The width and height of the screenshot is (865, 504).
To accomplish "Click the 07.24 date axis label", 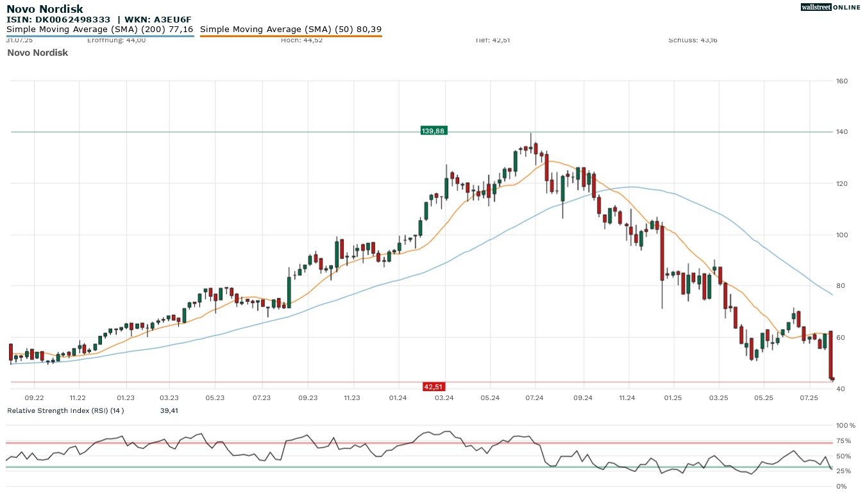I will click(x=534, y=398).
